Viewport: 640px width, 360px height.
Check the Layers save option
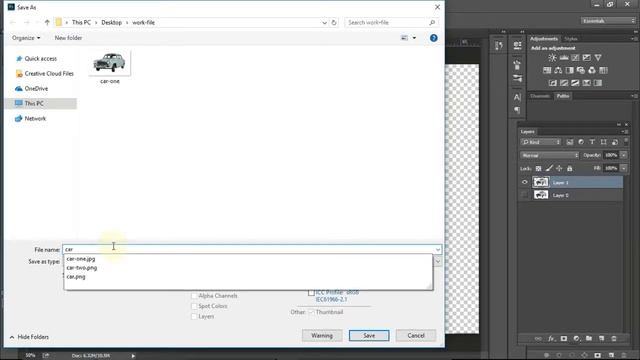194,316
